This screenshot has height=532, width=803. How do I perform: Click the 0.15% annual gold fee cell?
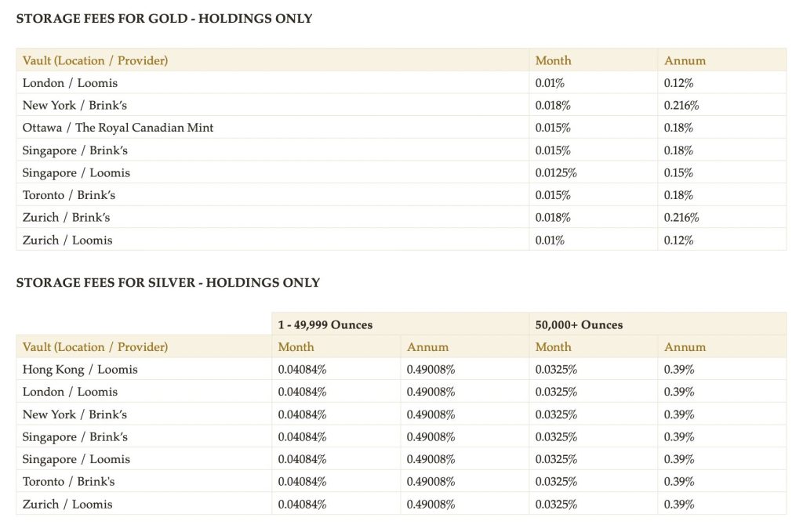[x=678, y=173]
